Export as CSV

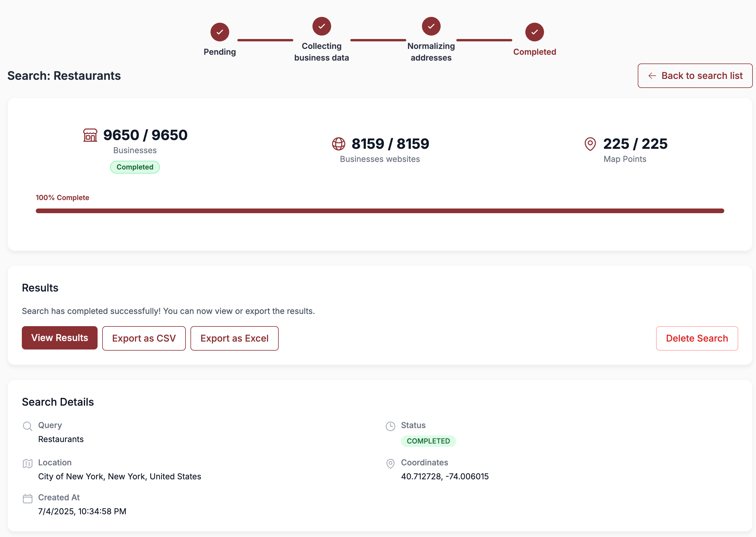pos(144,338)
